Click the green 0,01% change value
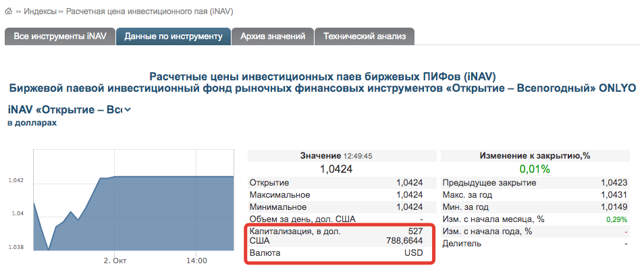Image resolution: width=644 pixels, height=272 pixels. pos(535,169)
